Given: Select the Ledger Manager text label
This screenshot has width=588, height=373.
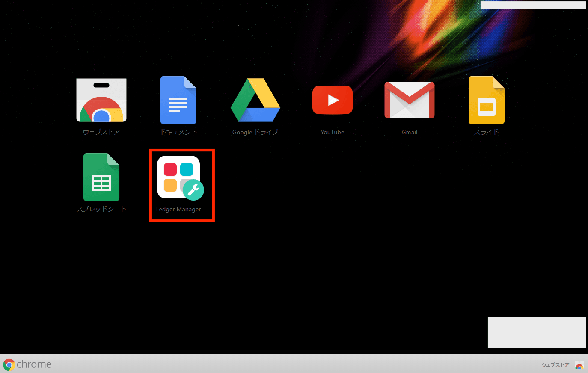Looking at the screenshot, I should pos(178,209).
